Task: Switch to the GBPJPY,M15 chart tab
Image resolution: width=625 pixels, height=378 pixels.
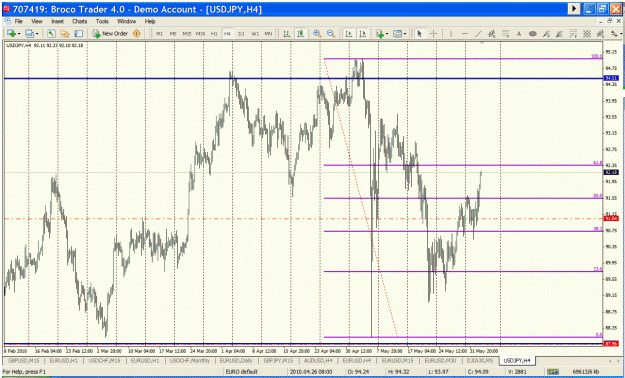Action: pos(277,360)
